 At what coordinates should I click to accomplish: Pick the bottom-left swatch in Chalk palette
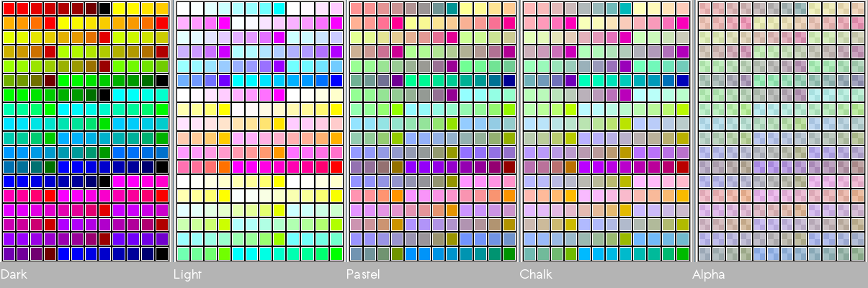[529, 253]
